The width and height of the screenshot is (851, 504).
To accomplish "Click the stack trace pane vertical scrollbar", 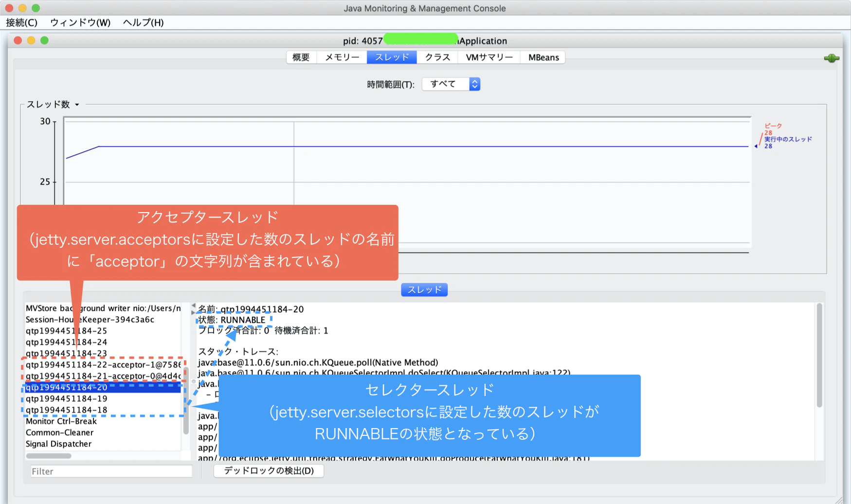I will (819, 355).
